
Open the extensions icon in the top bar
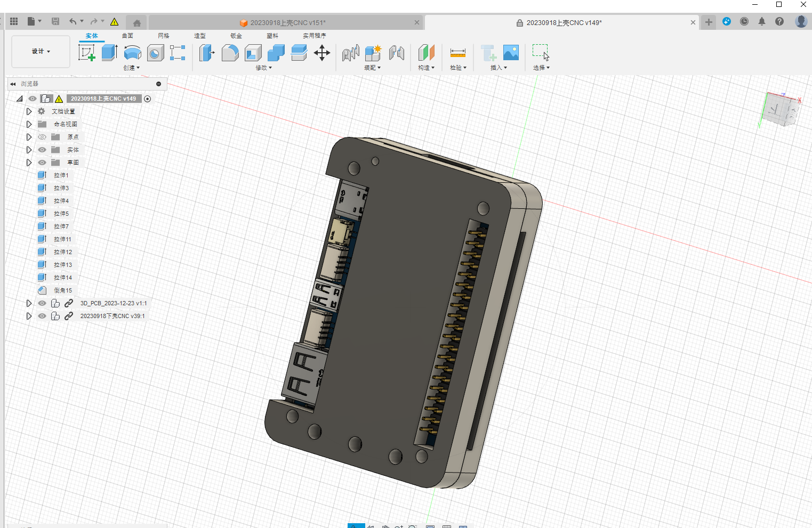(x=727, y=21)
